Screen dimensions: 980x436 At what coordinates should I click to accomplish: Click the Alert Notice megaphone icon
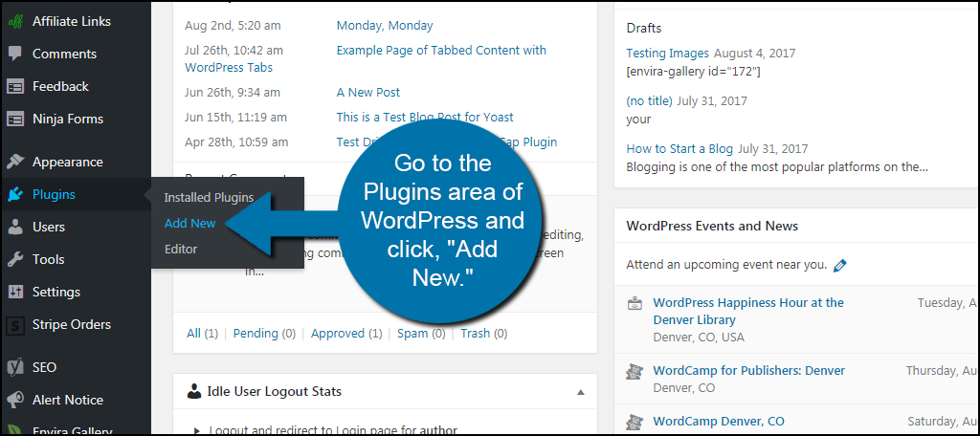[15, 400]
